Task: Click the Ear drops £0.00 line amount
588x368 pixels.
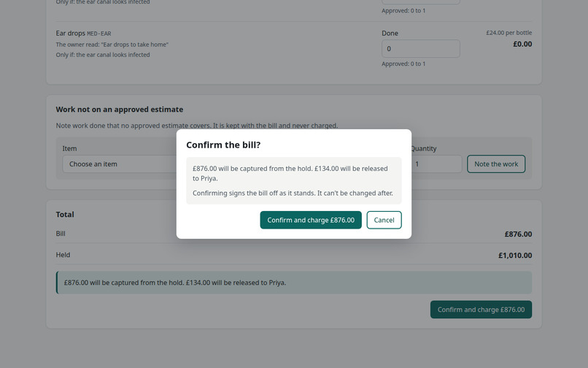Action: 522,44
